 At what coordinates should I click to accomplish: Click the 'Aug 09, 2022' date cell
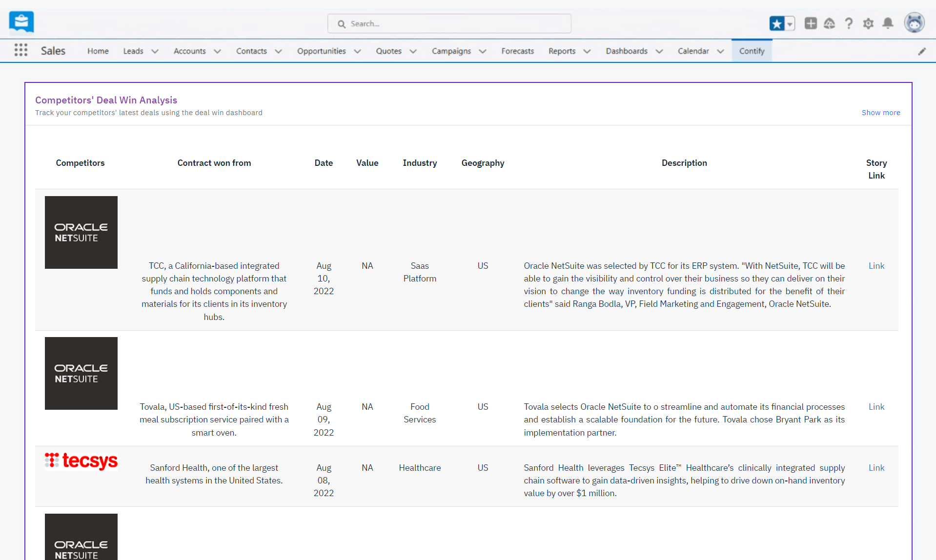[324, 420]
